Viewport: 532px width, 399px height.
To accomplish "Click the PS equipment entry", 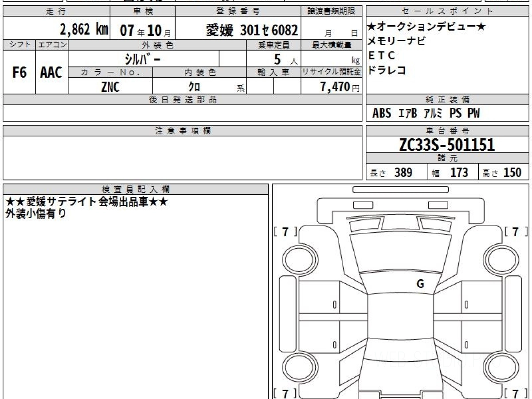I will 455,113.
